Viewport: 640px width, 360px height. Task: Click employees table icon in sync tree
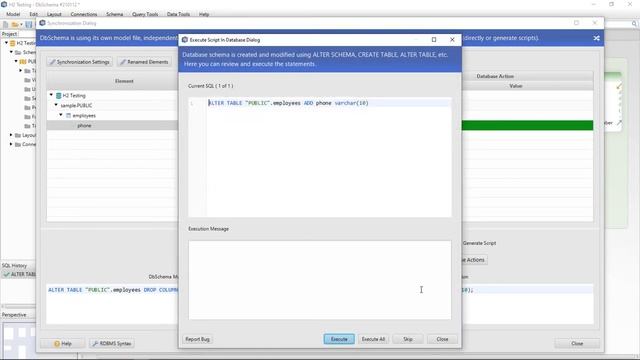click(x=69, y=116)
